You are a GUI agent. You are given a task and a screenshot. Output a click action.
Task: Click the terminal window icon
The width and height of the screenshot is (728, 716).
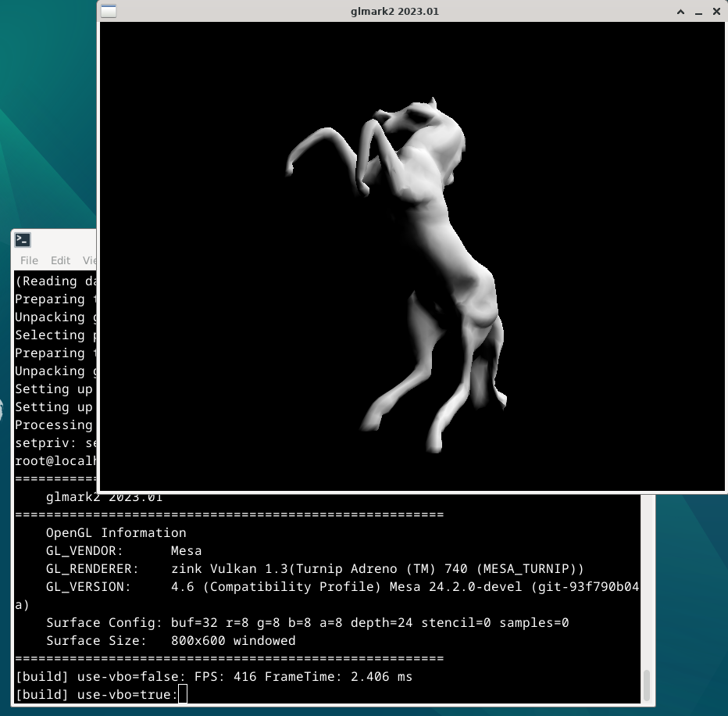click(x=23, y=240)
